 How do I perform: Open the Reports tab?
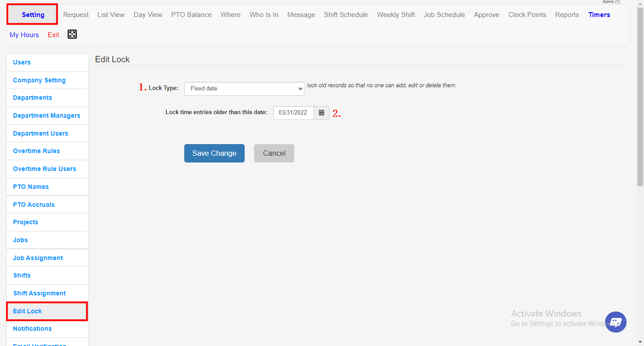[567, 15]
